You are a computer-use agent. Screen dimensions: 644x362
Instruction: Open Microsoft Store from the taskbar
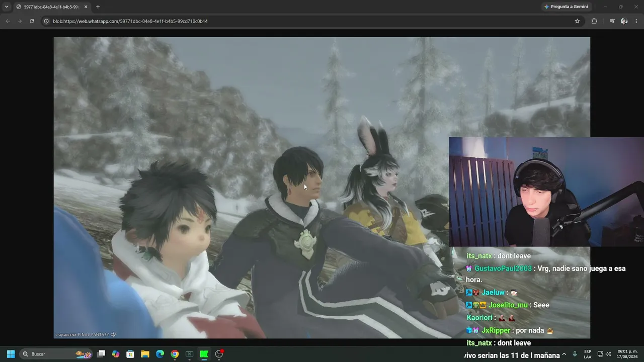click(130, 354)
